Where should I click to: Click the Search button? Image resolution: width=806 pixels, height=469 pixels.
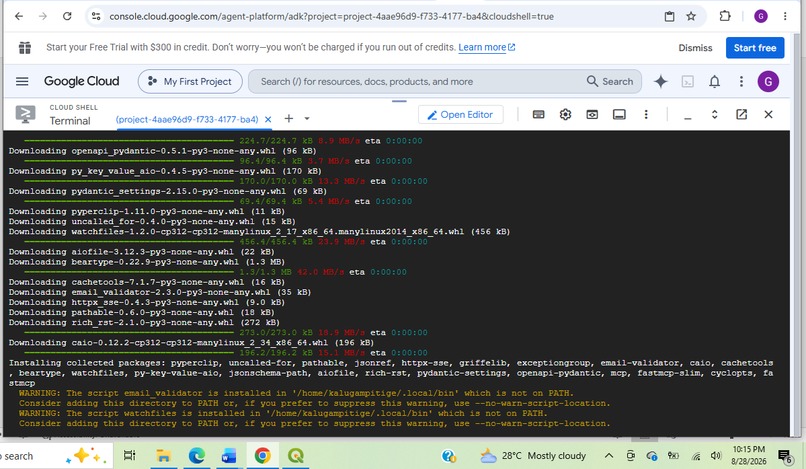(610, 81)
